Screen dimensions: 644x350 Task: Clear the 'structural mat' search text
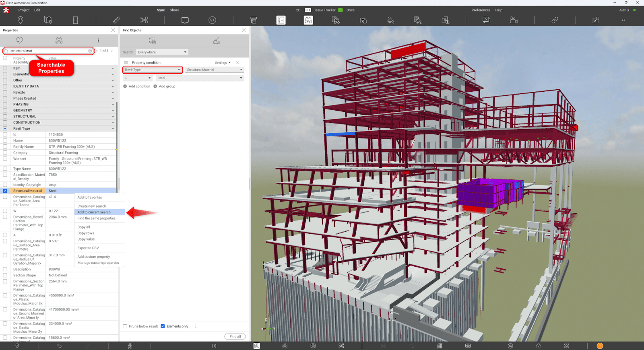tap(90, 51)
